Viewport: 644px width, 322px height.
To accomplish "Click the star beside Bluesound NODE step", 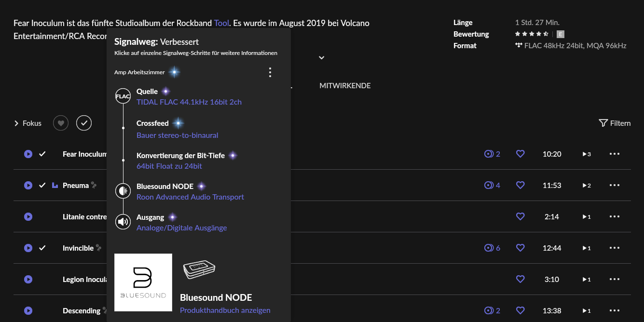I will pos(202,186).
